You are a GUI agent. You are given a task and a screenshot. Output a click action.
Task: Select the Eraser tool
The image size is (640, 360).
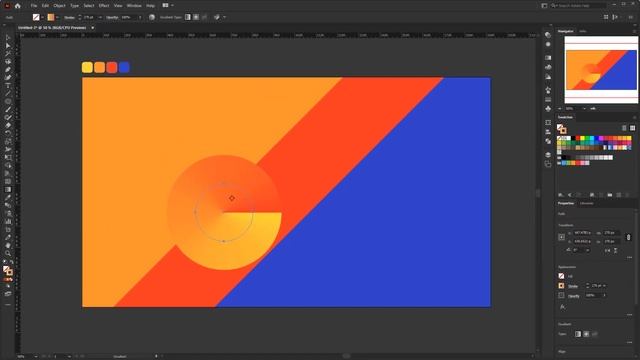click(8, 125)
